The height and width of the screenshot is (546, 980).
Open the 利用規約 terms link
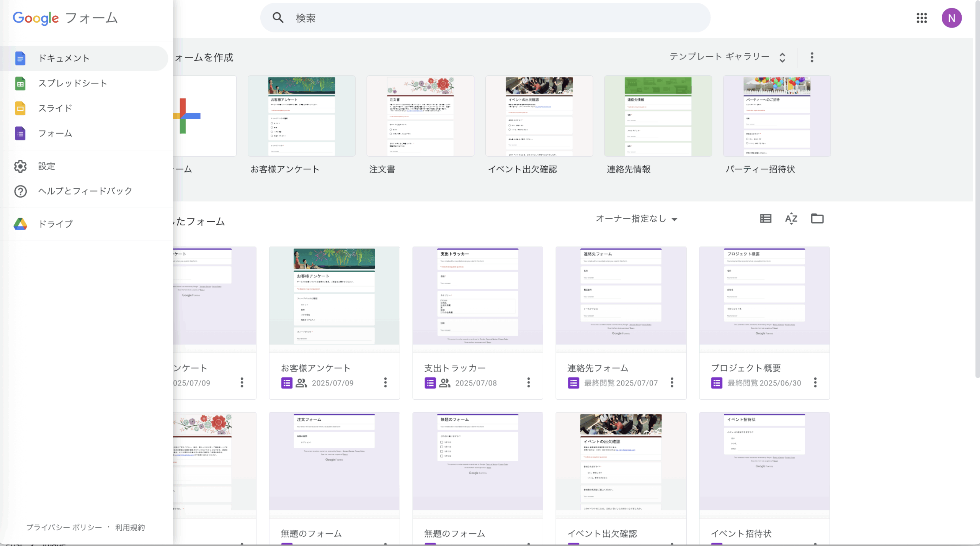point(130,527)
